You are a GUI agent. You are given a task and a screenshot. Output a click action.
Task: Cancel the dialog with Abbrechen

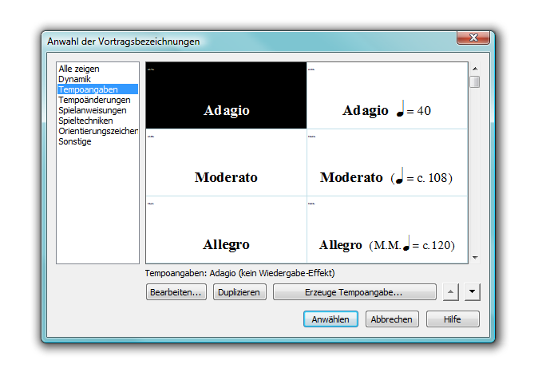[x=392, y=319]
